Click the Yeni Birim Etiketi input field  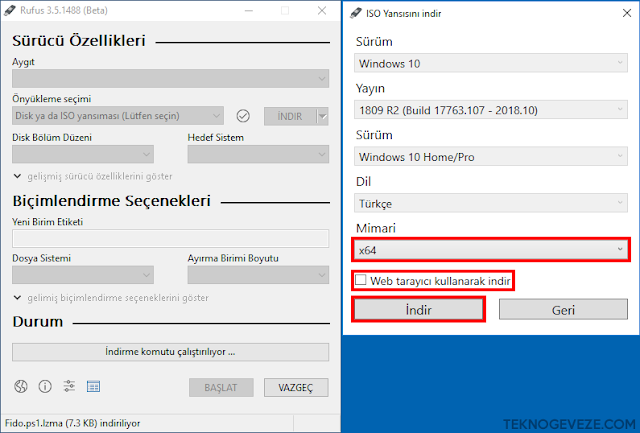pos(171,238)
